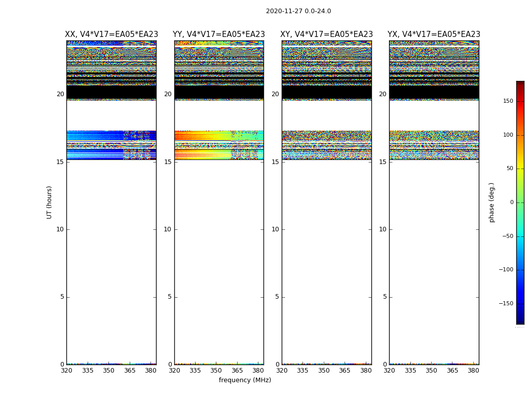Click the −50 tick on the colorbar

508,236
